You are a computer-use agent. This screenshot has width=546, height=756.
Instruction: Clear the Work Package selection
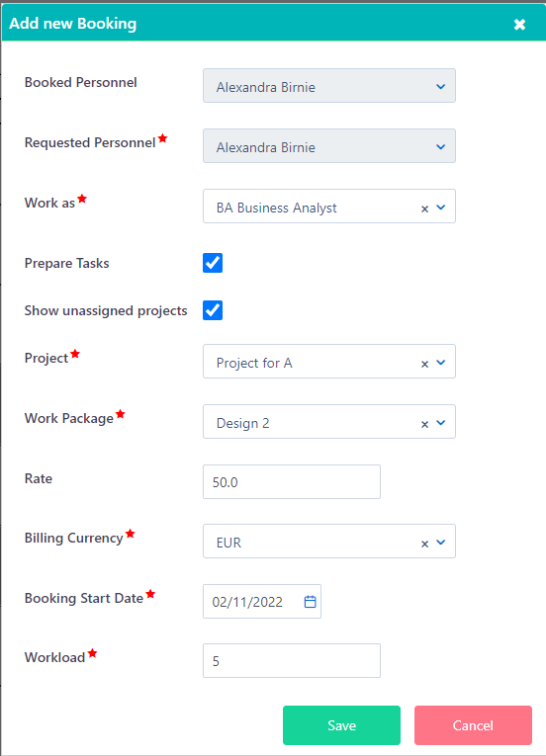point(424,424)
